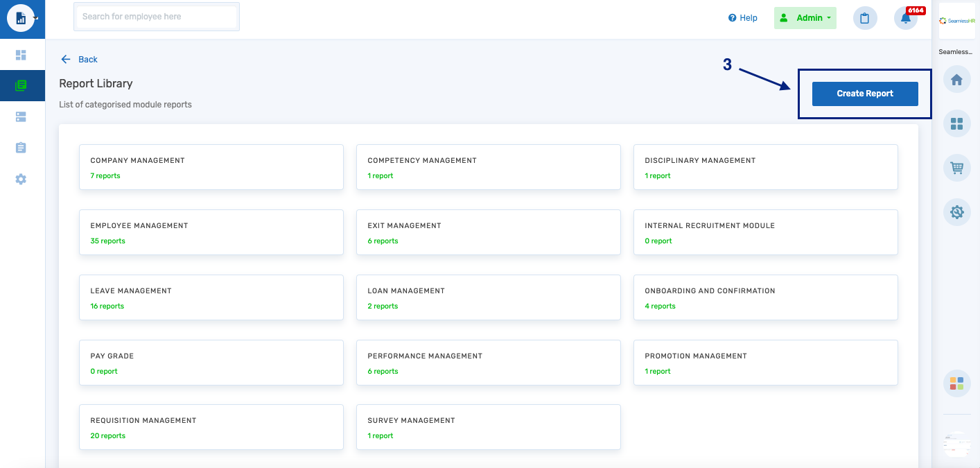
Task: Expand the app switcher arrow beside the logo
Action: click(x=34, y=17)
